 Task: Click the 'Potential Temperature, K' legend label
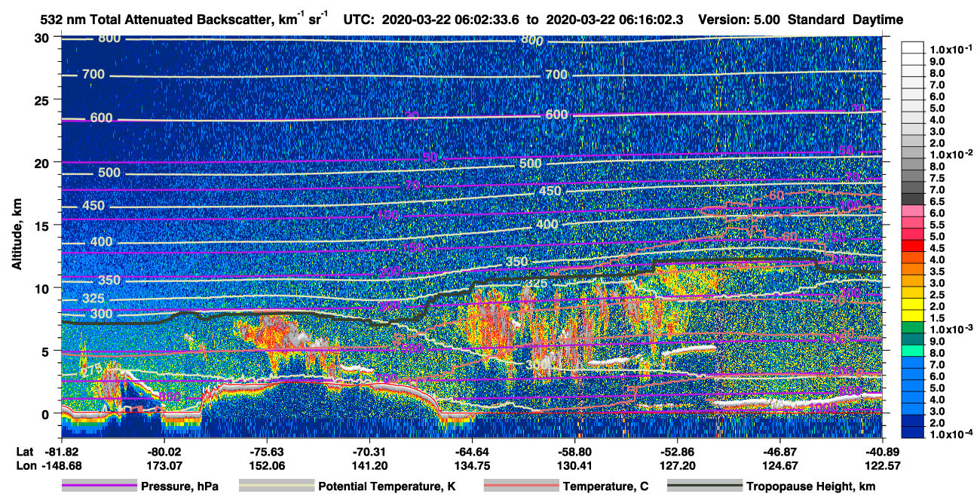(387, 486)
